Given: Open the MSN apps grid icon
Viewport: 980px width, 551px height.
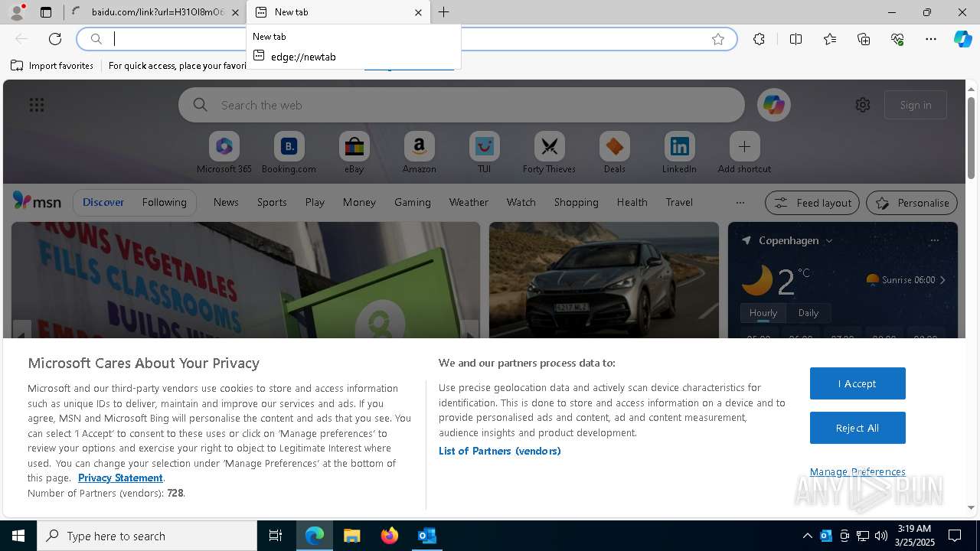Looking at the screenshot, I should (37, 105).
